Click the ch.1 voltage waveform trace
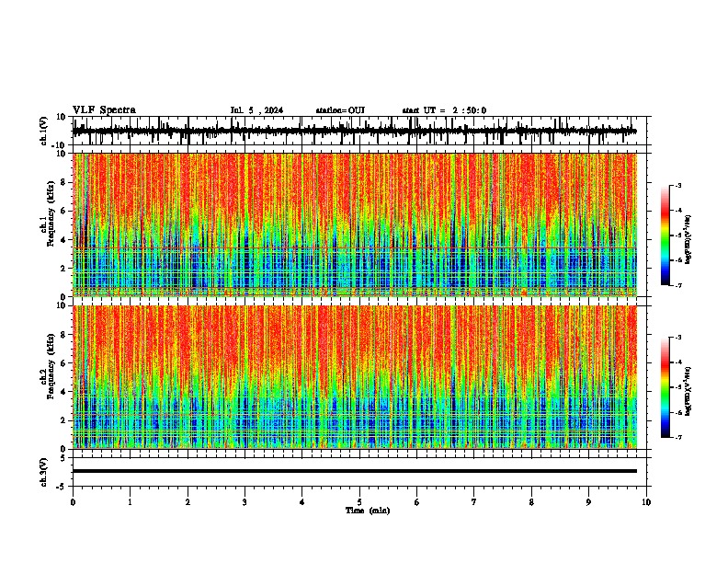Viewport: 728px width, 563px height. point(354,132)
